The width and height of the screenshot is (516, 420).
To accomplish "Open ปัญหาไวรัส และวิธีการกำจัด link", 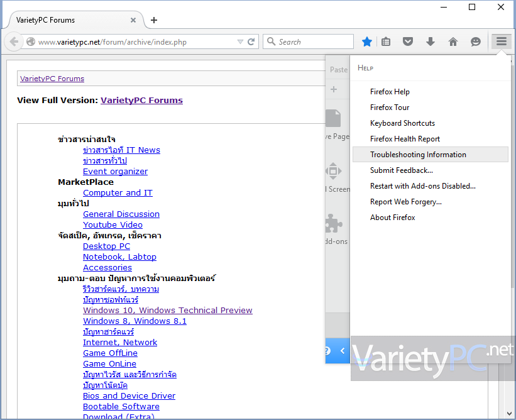I will pos(129,375).
